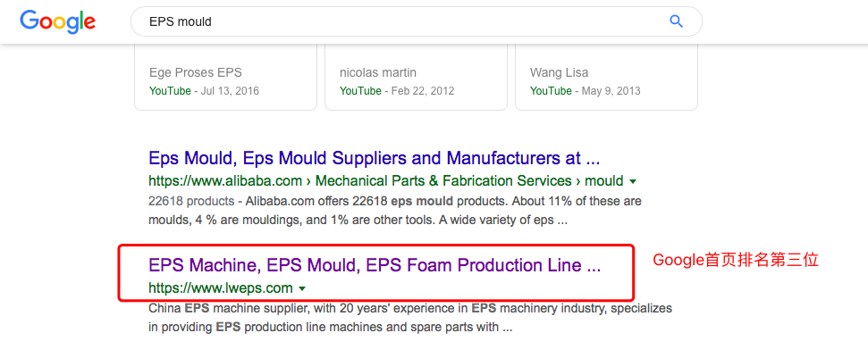Open the EPS Machine, EPS Mould result

[x=374, y=265]
